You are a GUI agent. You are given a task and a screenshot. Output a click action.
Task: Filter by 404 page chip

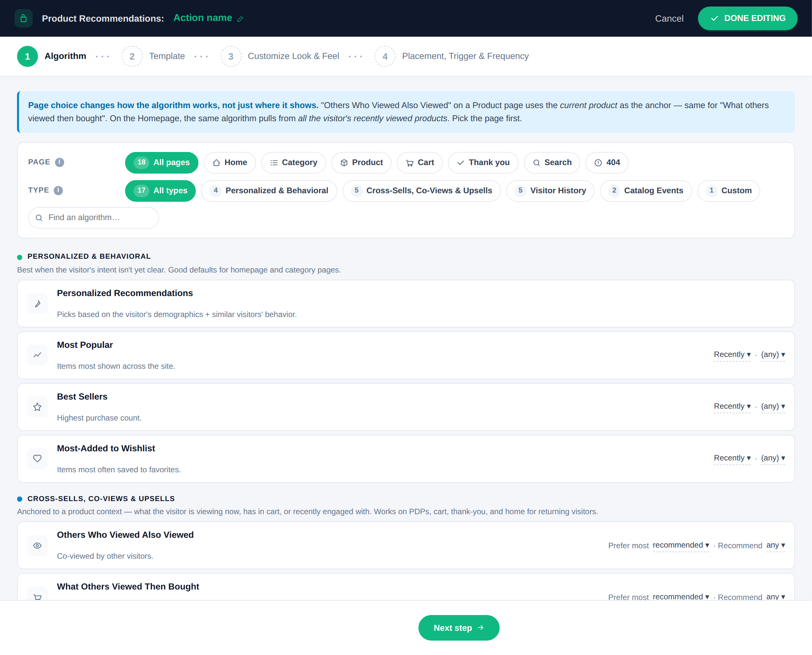coord(607,163)
